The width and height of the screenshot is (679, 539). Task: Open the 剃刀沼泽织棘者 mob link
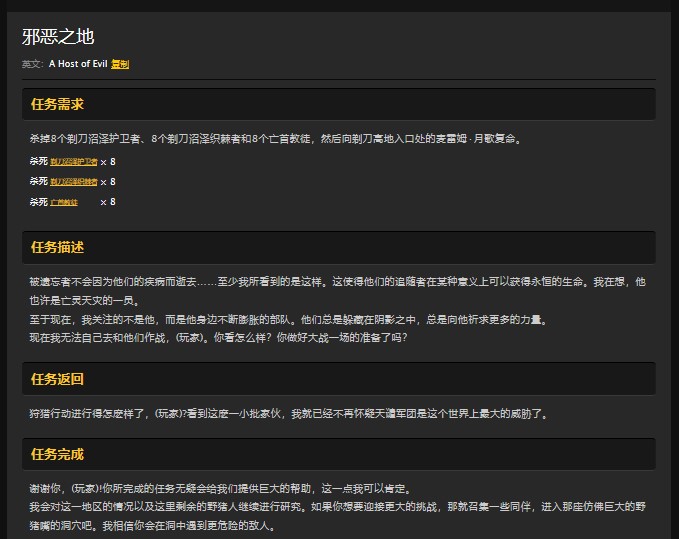click(x=73, y=181)
